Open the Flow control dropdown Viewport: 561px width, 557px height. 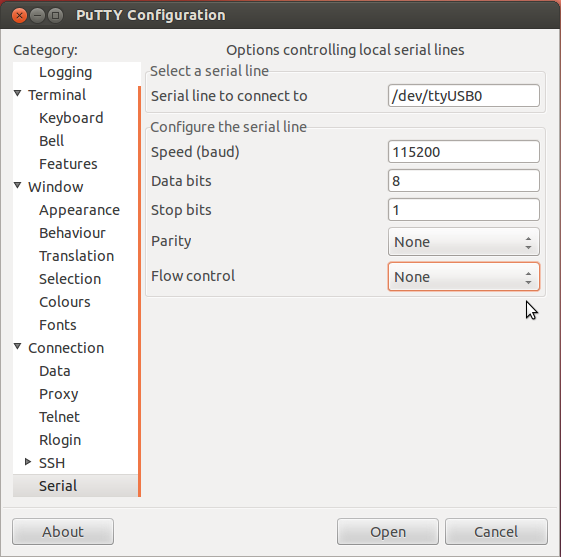[x=464, y=277]
